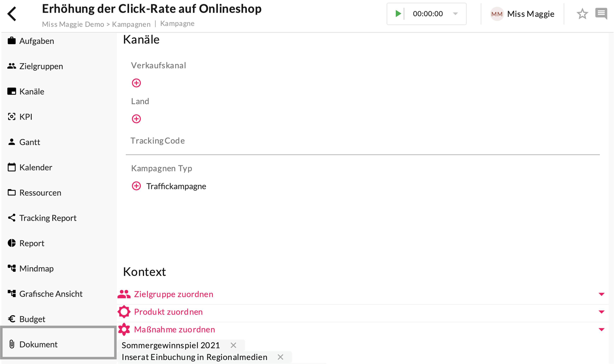Add a Verkaufskanal with the plus icon
This screenshot has width=614, height=364.
(136, 83)
